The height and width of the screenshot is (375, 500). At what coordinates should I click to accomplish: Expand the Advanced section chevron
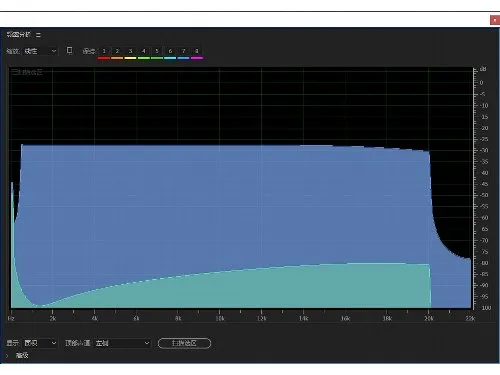(7, 356)
